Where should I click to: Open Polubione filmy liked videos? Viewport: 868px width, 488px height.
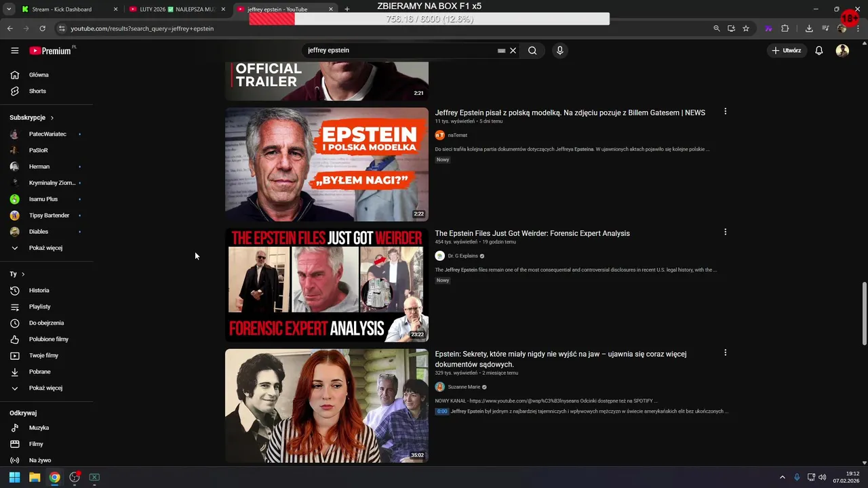[46, 339]
